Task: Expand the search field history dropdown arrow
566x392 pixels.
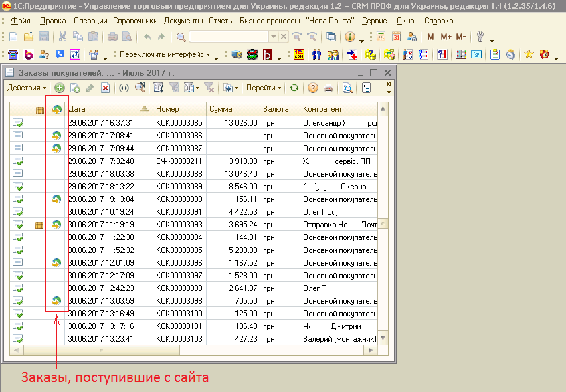Action: 273,36
